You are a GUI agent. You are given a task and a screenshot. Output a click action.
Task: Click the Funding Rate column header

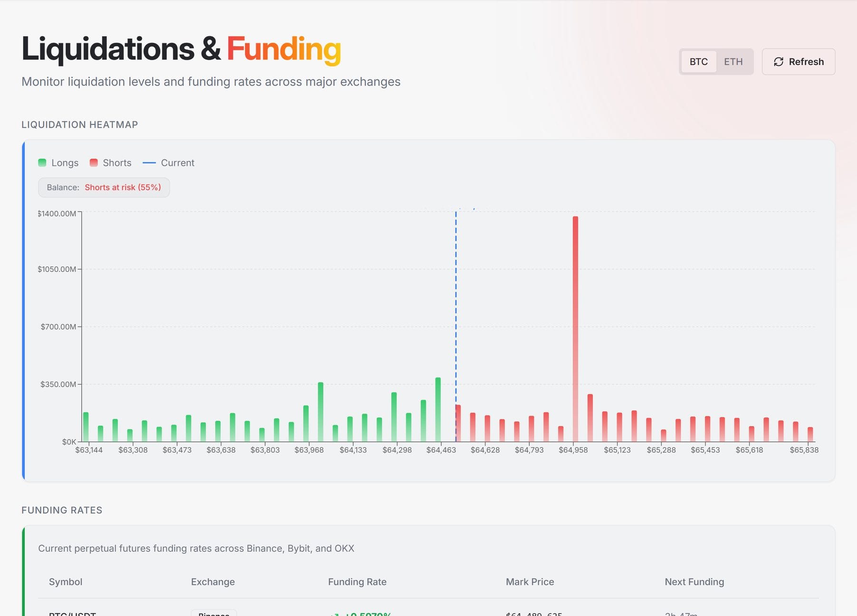coord(357,582)
